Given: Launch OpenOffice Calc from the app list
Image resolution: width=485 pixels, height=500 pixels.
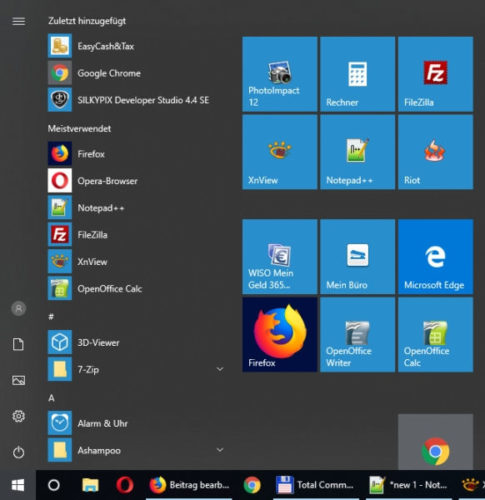Looking at the screenshot, I should (x=137, y=289).
